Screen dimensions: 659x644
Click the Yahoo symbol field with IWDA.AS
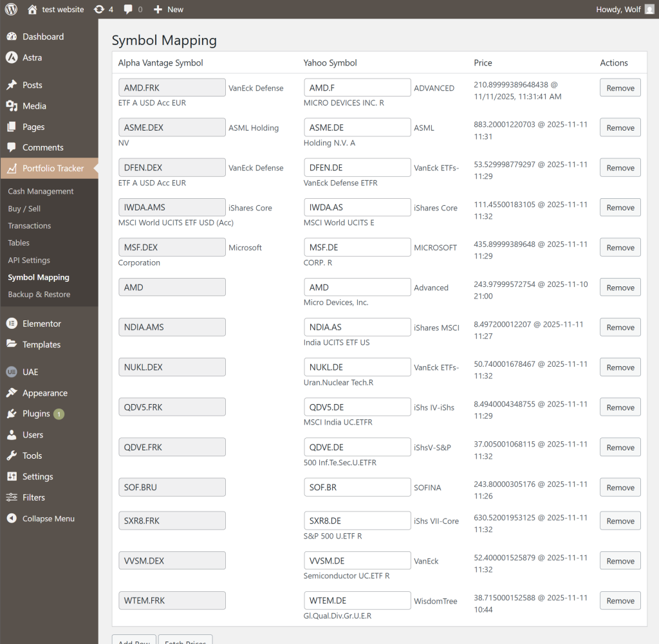coord(357,207)
